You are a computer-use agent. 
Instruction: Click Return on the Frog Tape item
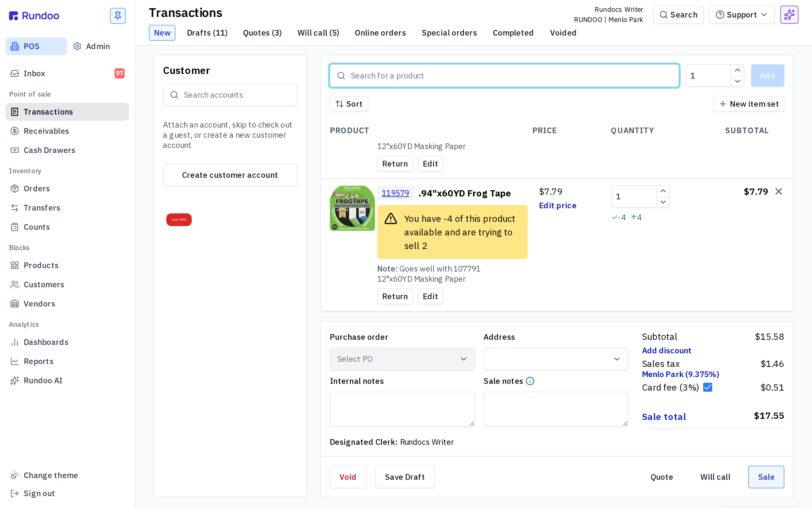coord(395,296)
